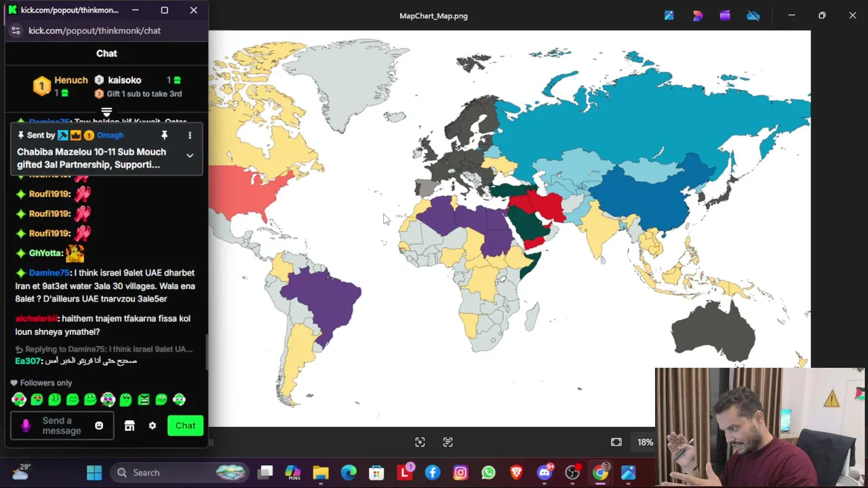This screenshot has height=488, width=868.
Task: Click Damine75 username in chat
Action: 49,272
